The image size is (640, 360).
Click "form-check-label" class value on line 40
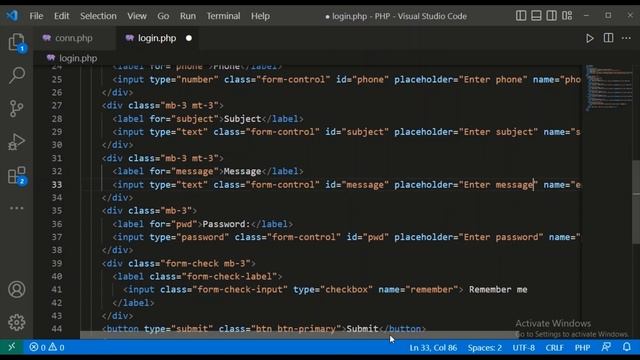pyautogui.click(x=229, y=277)
